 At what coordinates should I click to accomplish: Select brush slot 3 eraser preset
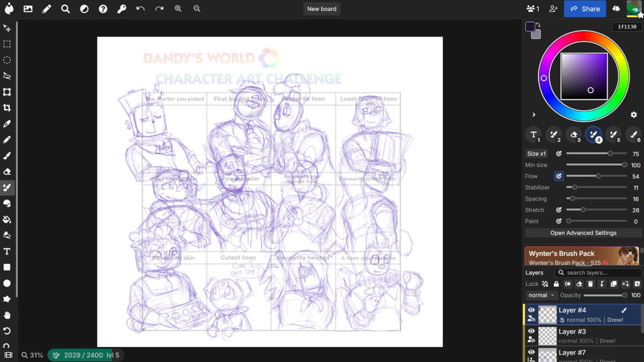click(x=574, y=135)
